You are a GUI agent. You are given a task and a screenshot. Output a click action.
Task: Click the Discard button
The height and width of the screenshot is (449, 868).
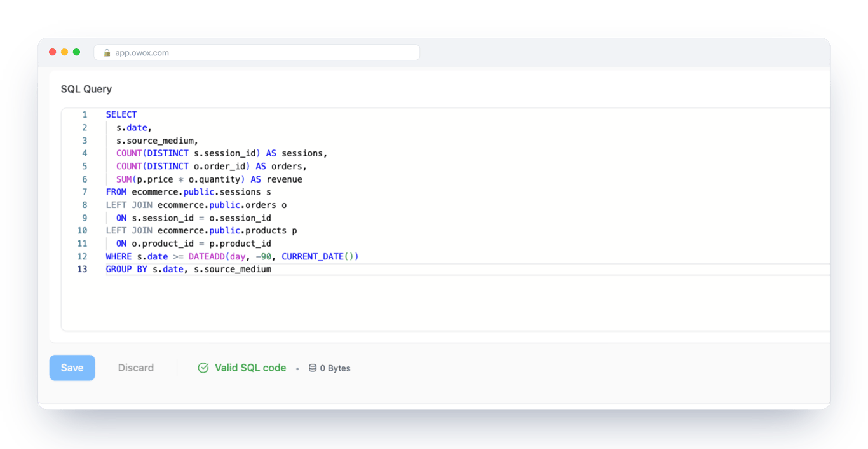pyautogui.click(x=136, y=368)
